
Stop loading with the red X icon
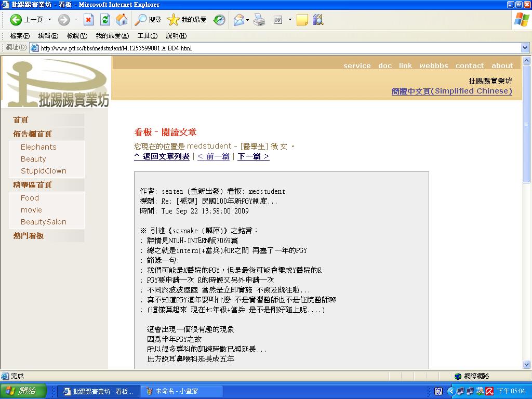pyautogui.click(x=88, y=20)
